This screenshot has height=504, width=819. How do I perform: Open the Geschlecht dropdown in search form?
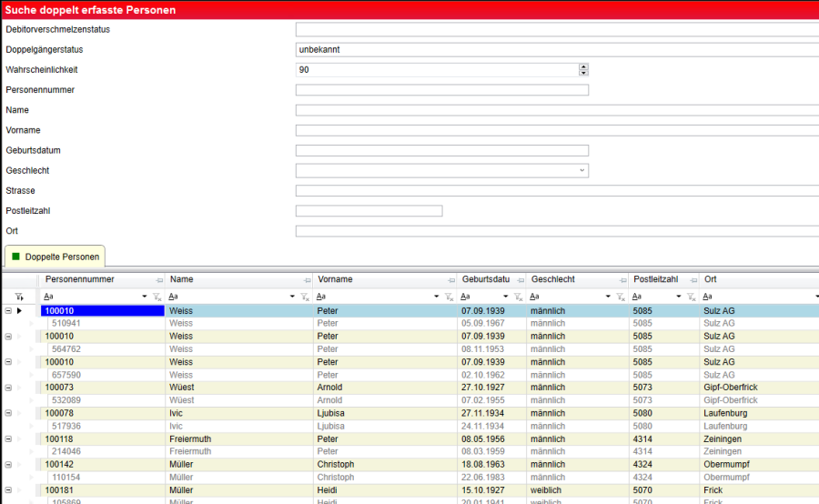[581, 171]
